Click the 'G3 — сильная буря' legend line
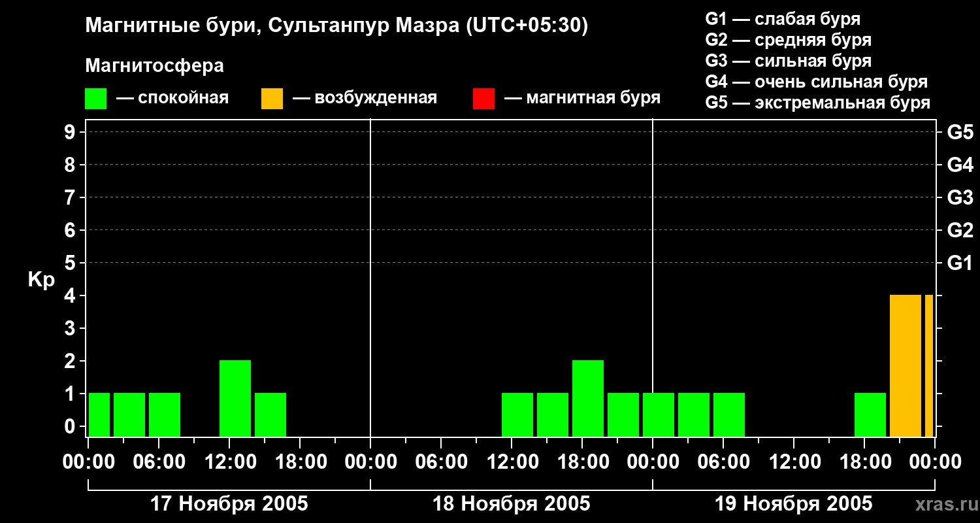This screenshot has height=523, width=980. pos(789,61)
